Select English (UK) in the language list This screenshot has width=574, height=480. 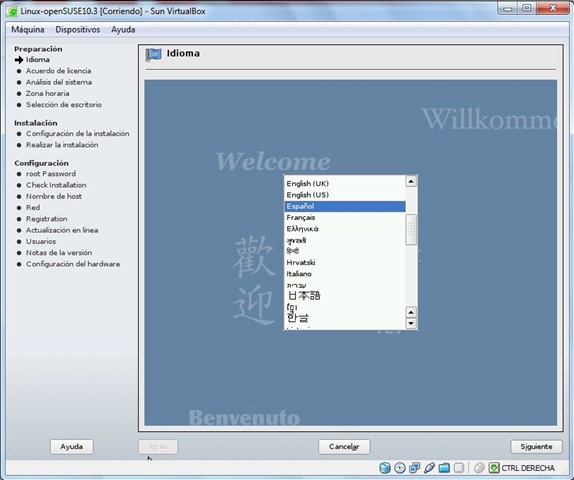tap(345, 183)
